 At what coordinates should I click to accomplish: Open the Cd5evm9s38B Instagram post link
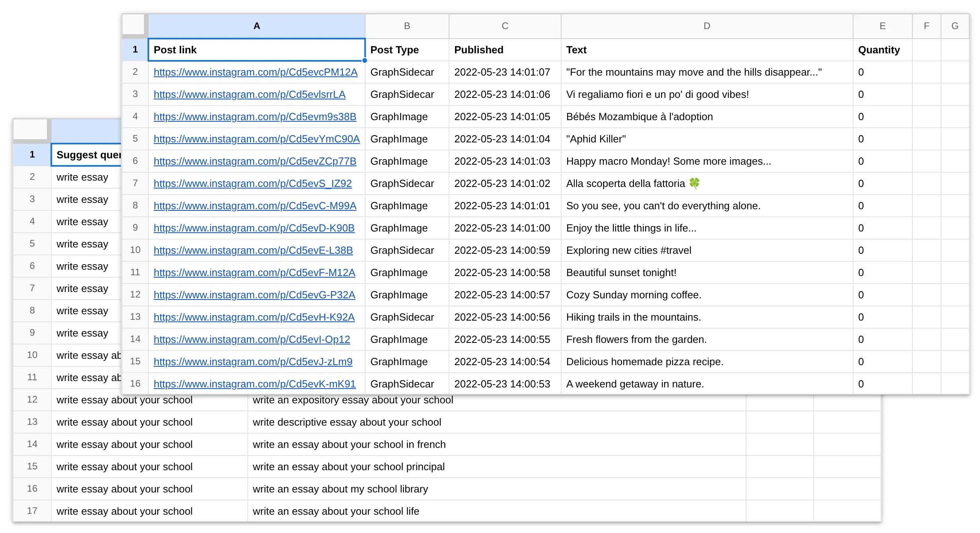(255, 117)
